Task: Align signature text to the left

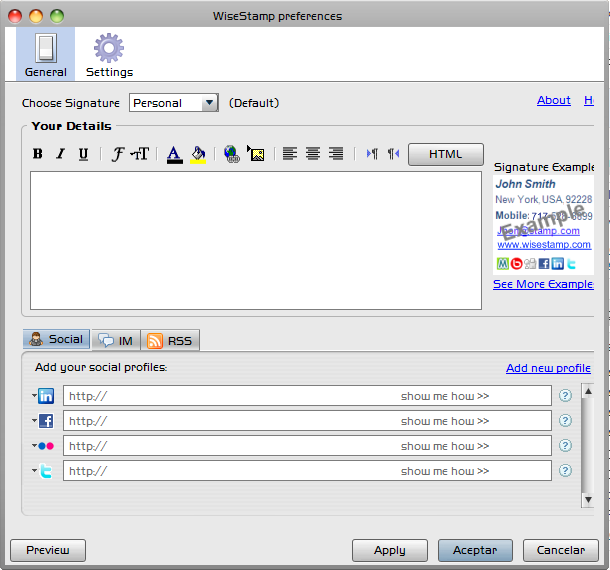Action: (290, 154)
